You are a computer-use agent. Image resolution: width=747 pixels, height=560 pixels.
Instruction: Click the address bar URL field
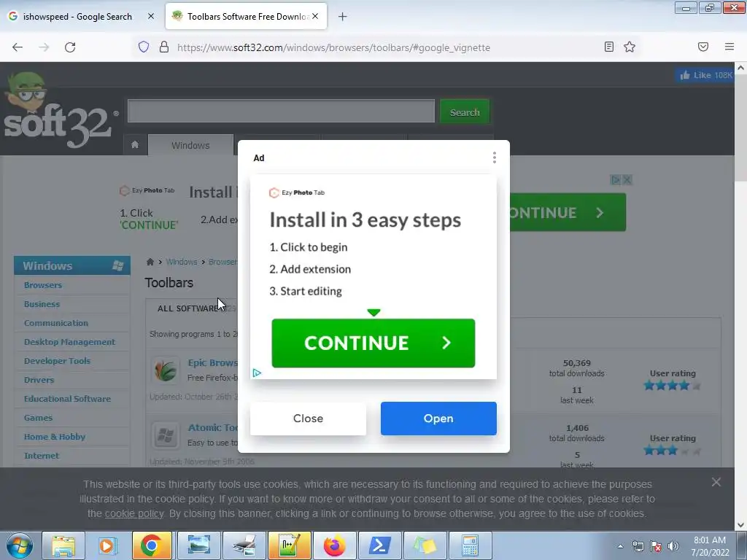pyautogui.click(x=333, y=47)
